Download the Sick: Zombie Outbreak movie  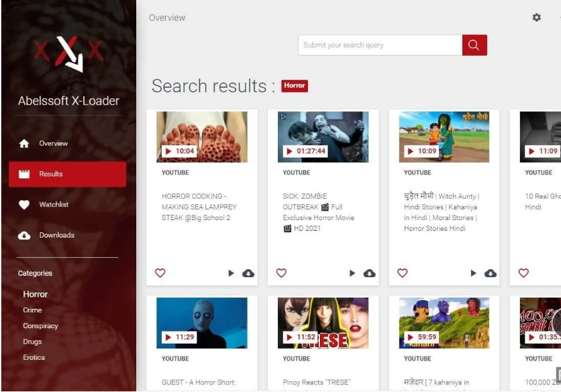369,273
